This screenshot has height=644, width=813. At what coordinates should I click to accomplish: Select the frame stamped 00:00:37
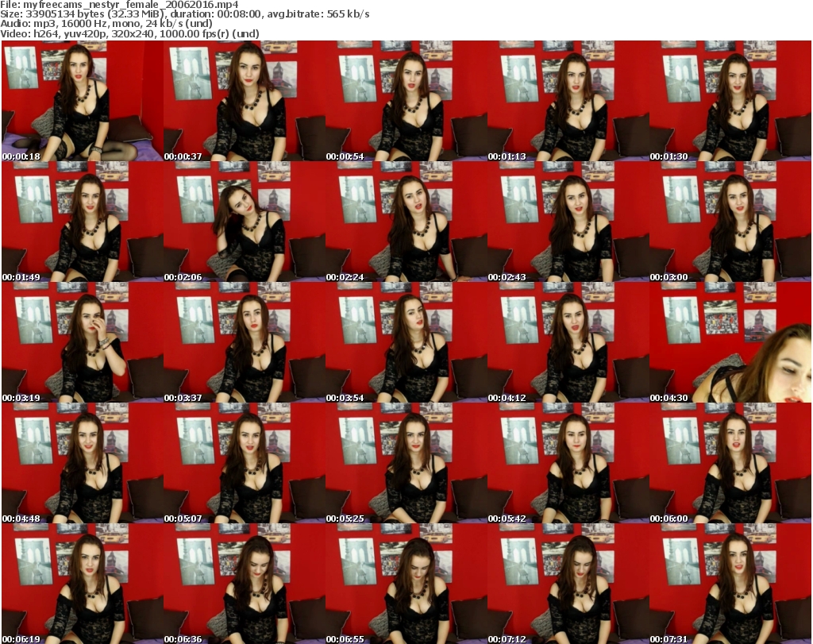coord(245,101)
